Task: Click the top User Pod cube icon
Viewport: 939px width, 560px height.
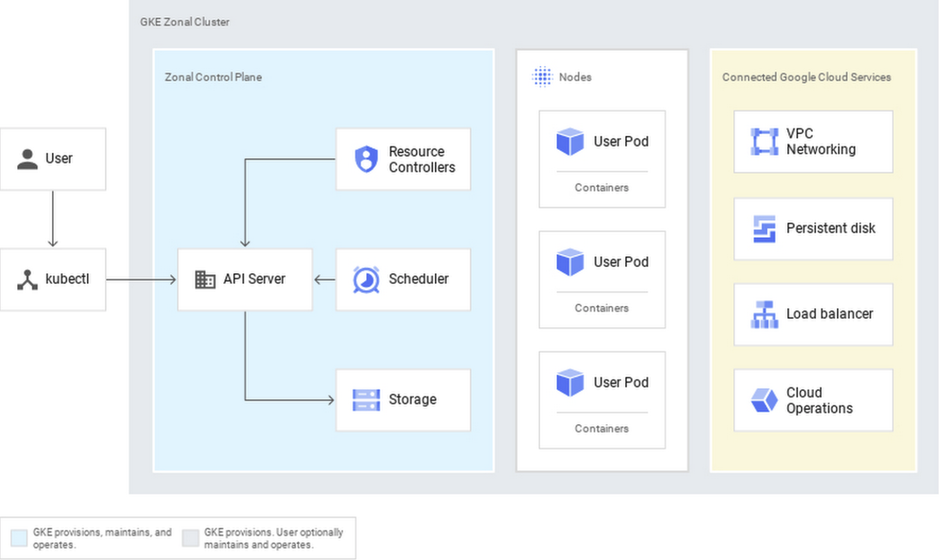Action: (x=570, y=142)
